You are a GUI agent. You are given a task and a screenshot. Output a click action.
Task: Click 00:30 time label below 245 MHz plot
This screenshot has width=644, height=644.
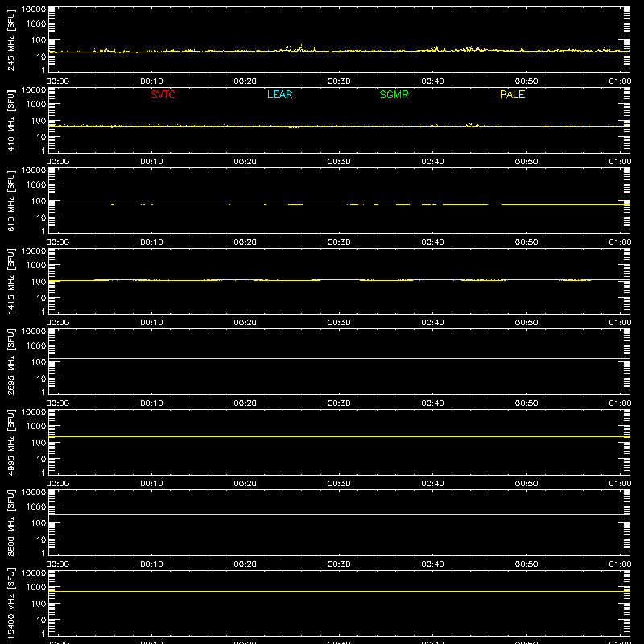pos(339,81)
